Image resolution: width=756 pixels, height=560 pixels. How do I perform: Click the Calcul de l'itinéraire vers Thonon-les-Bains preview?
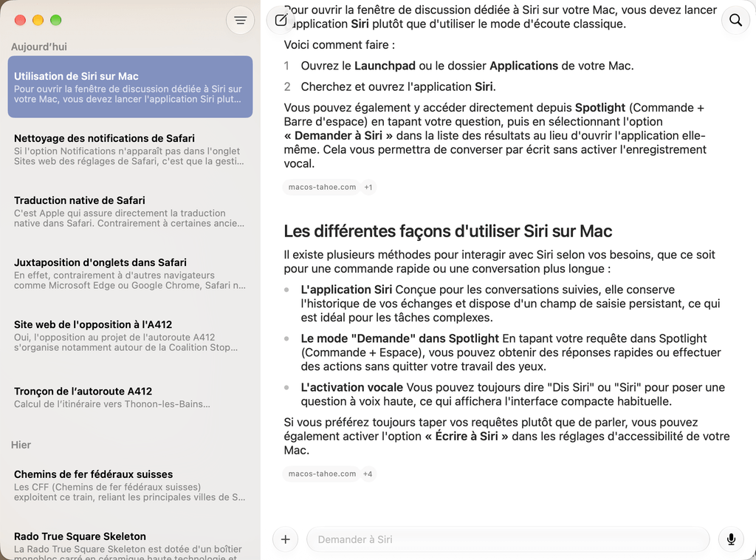coord(112,404)
